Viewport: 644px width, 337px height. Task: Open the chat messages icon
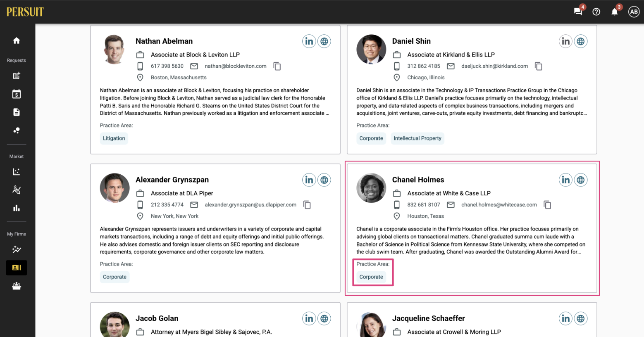point(578,12)
